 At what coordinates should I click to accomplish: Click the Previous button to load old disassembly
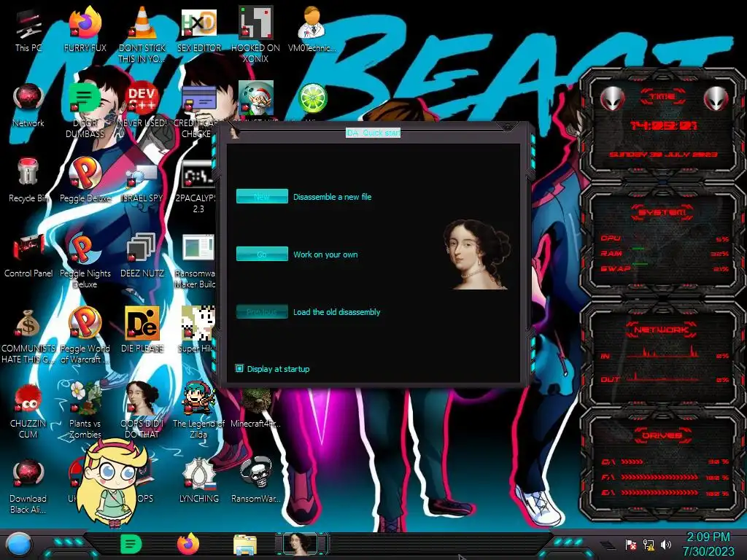pos(262,311)
